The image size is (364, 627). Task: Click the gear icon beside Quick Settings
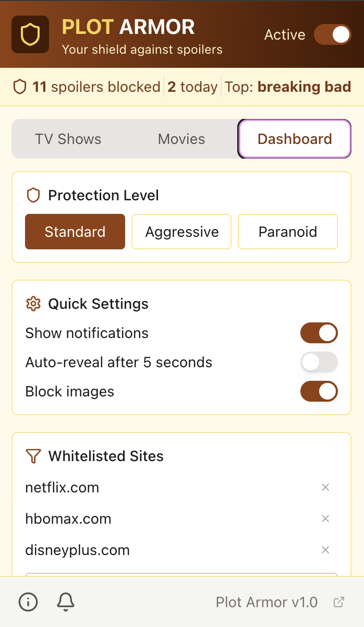pos(32,304)
